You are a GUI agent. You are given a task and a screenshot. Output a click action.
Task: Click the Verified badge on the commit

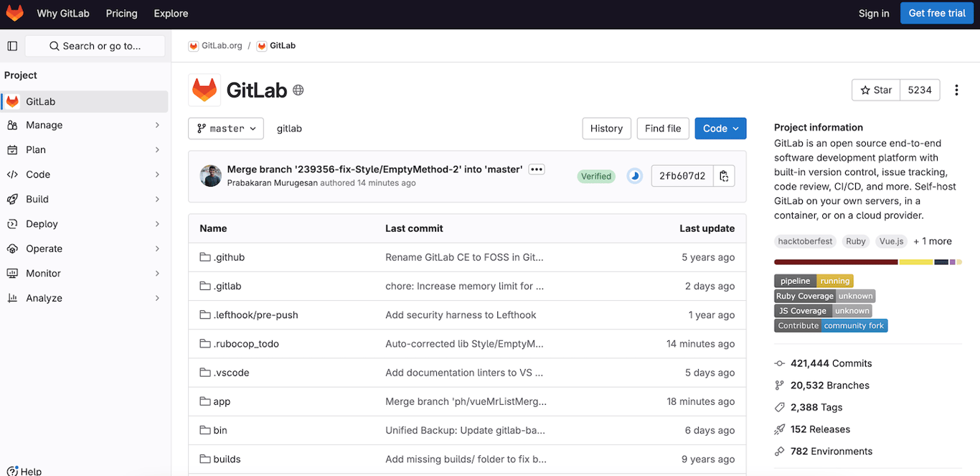[596, 175]
